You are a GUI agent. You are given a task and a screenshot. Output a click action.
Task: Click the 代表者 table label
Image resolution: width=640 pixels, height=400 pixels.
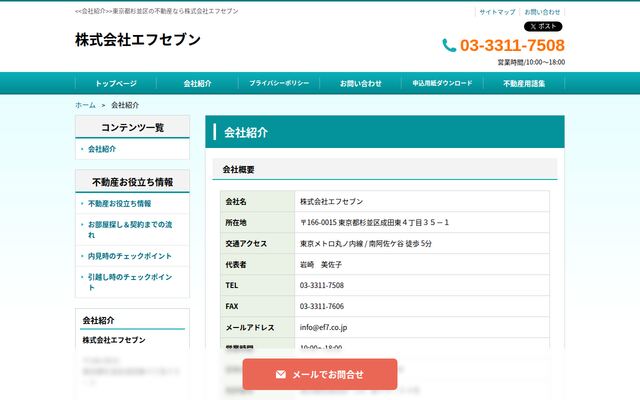(x=236, y=264)
